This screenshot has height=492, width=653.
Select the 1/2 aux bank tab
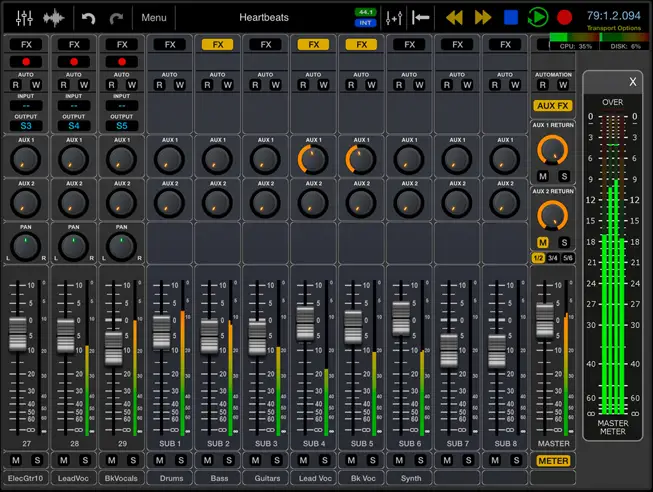coord(538,258)
